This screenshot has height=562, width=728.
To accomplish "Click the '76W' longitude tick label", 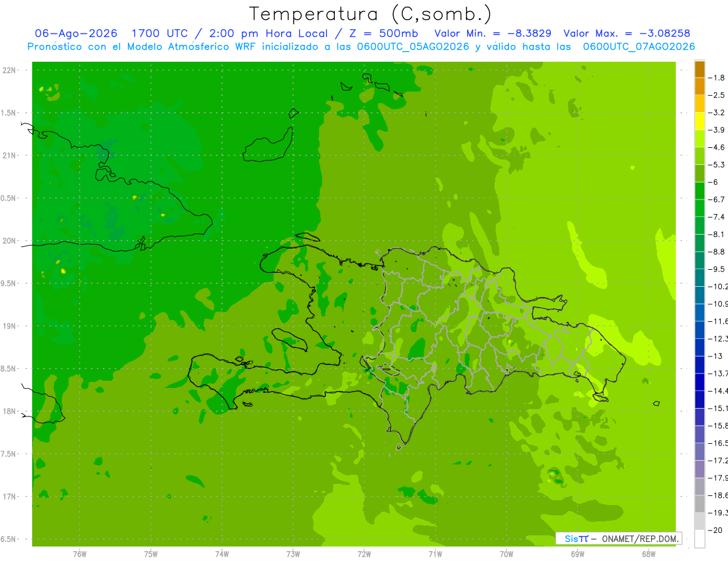I will [79, 554].
